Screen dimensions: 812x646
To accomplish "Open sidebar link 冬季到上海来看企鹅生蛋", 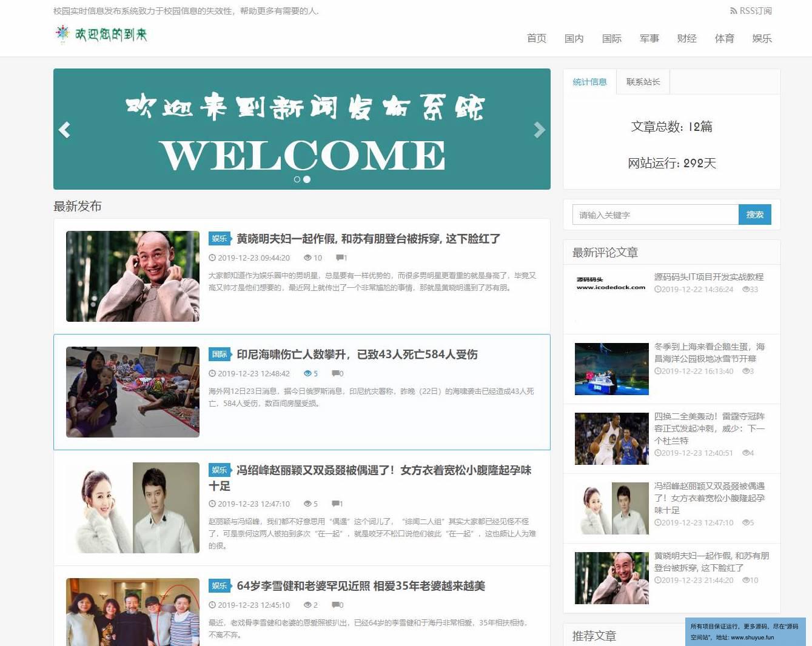I will point(710,353).
